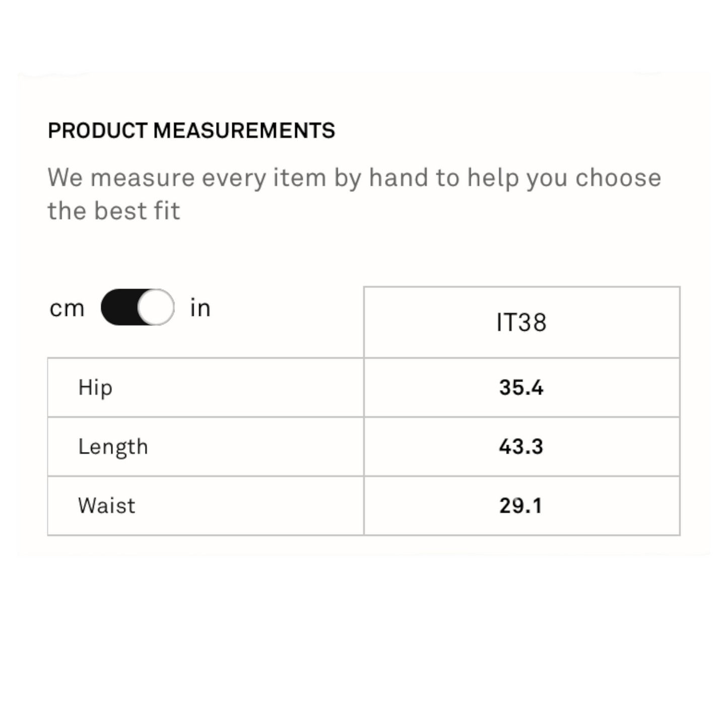Click the word "every" in the description
Screen dimensions: 728x728
click(234, 178)
